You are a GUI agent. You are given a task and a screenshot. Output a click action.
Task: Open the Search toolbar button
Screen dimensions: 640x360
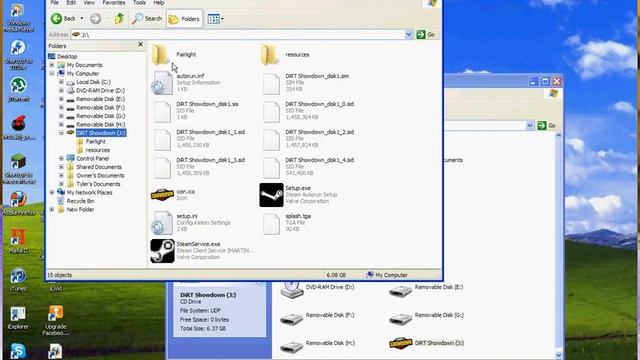pos(147,18)
